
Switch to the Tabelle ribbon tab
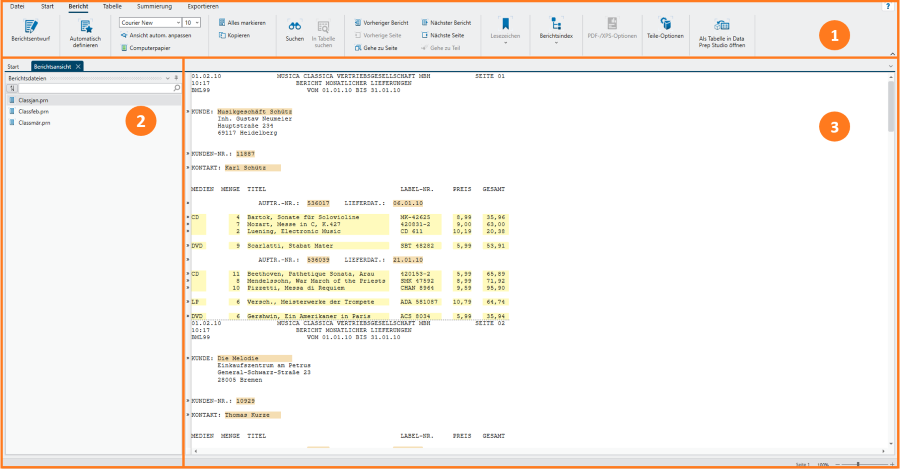[112, 6]
